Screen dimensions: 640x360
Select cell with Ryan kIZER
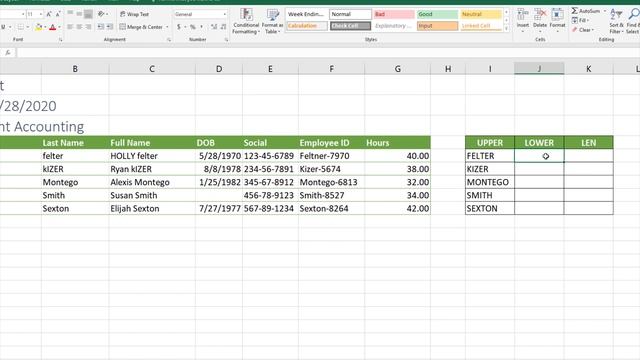tap(152, 169)
